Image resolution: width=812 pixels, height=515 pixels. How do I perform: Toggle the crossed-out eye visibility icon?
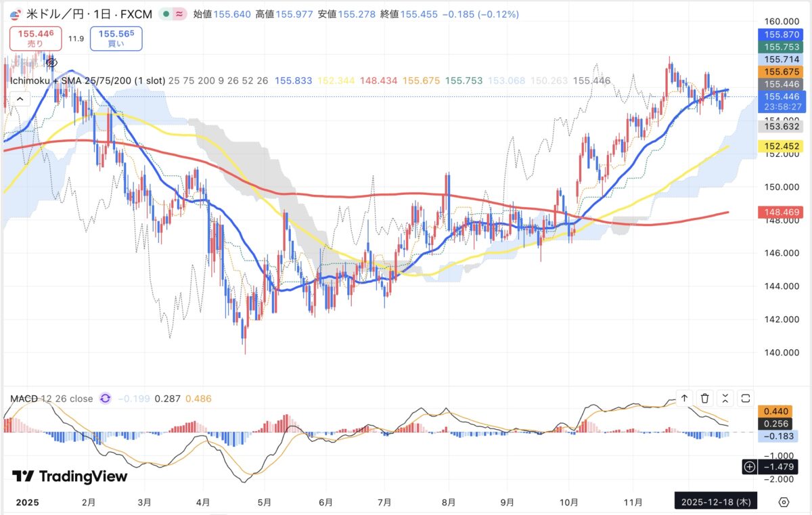[51, 62]
